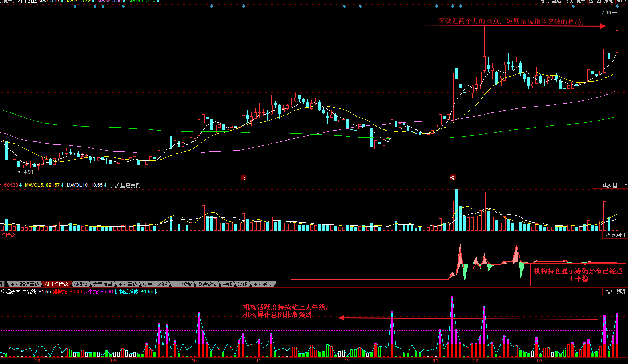This screenshot has width=628, height=364.
Task: Click the 10 month label on the date axis
Action: click(194, 361)
